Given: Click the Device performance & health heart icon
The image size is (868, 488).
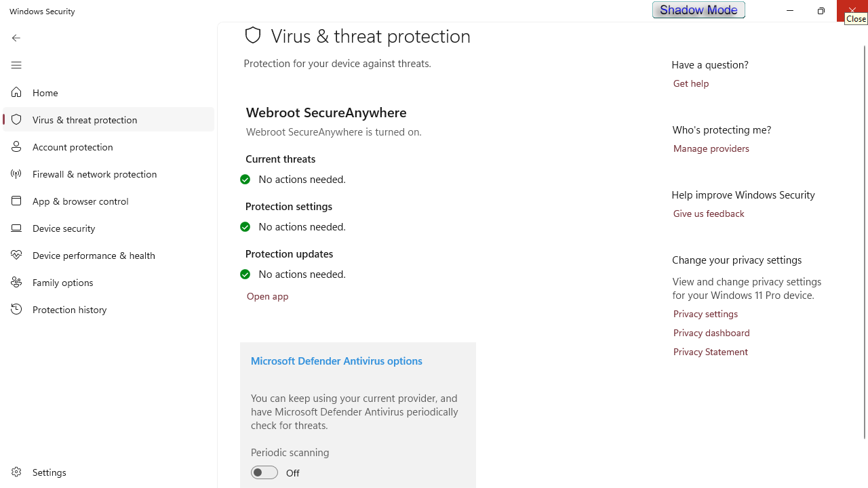Looking at the screenshot, I should [16, 255].
